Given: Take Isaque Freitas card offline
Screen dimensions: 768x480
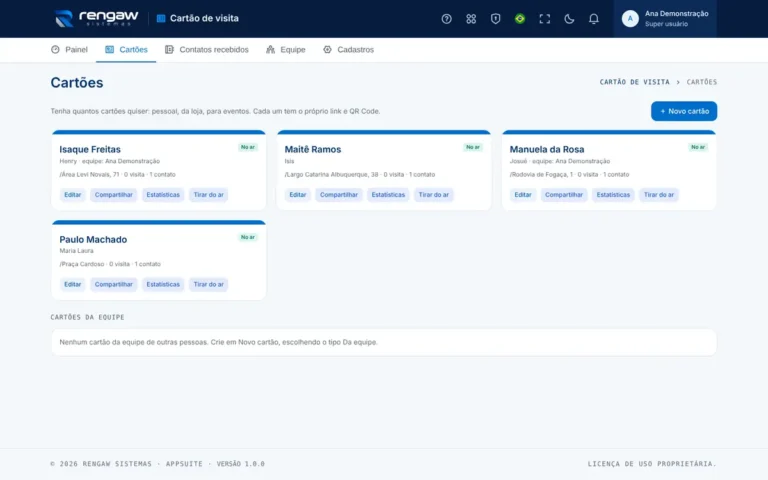Looking at the screenshot, I should (208, 194).
